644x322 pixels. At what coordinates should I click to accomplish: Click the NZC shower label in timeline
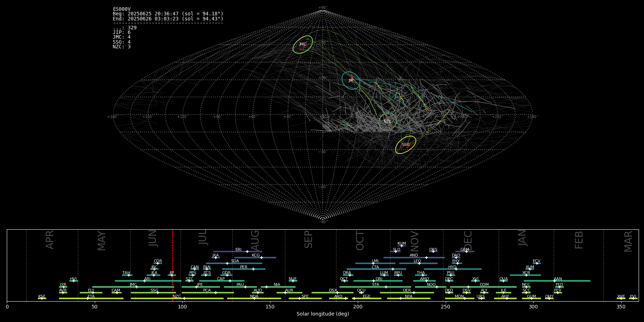tap(177, 297)
